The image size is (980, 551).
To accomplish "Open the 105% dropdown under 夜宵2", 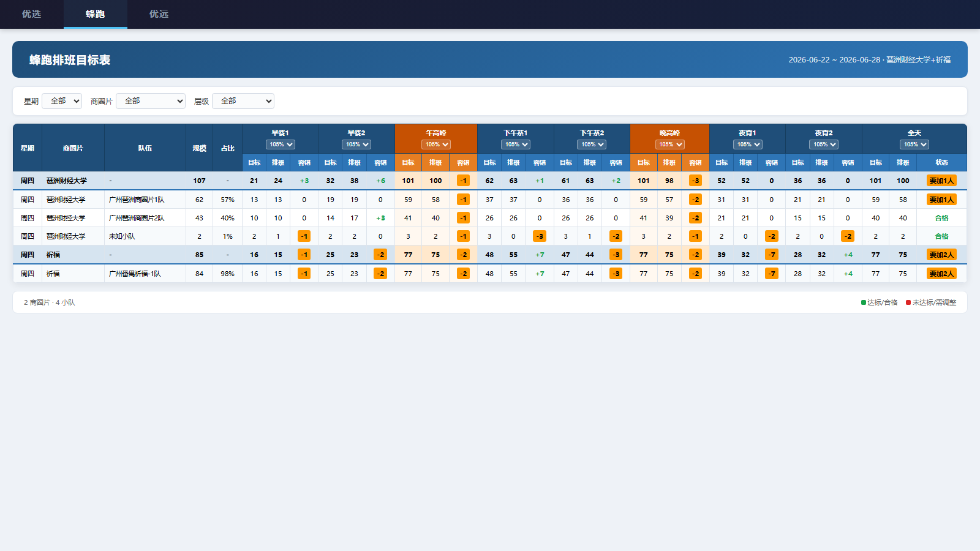I will 824,144.
